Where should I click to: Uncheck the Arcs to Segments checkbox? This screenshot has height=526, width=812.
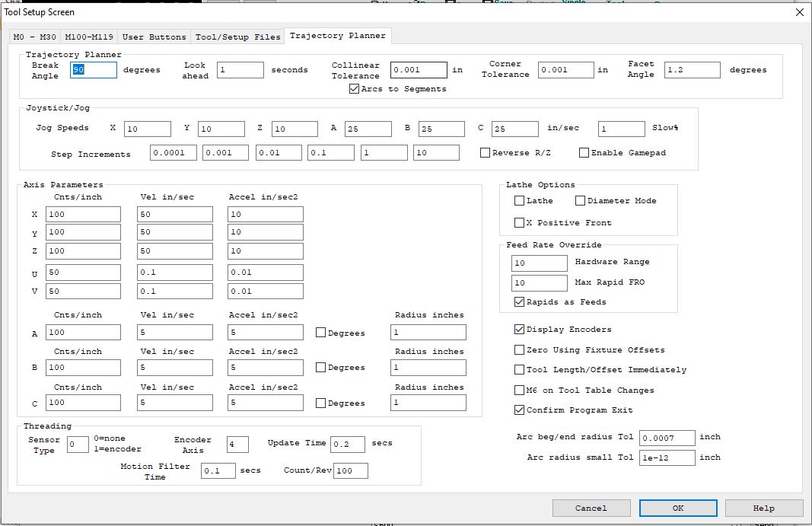point(355,89)
